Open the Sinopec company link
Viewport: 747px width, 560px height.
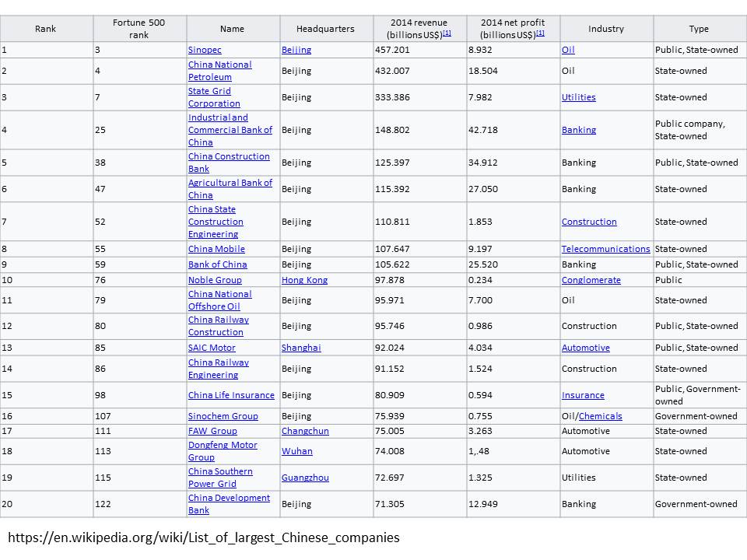[x=205, y=50]
